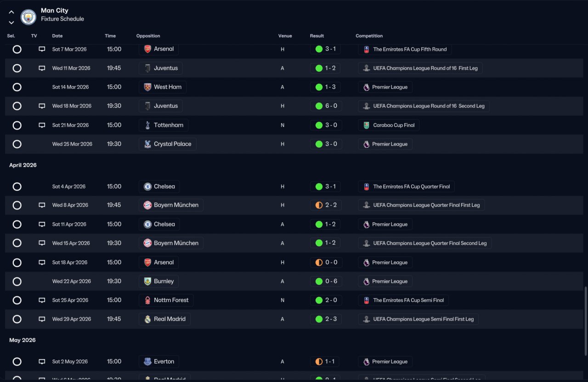Click the down chevron beside Man City header
Screen dimensions: 588x382
tap(11, 22)
